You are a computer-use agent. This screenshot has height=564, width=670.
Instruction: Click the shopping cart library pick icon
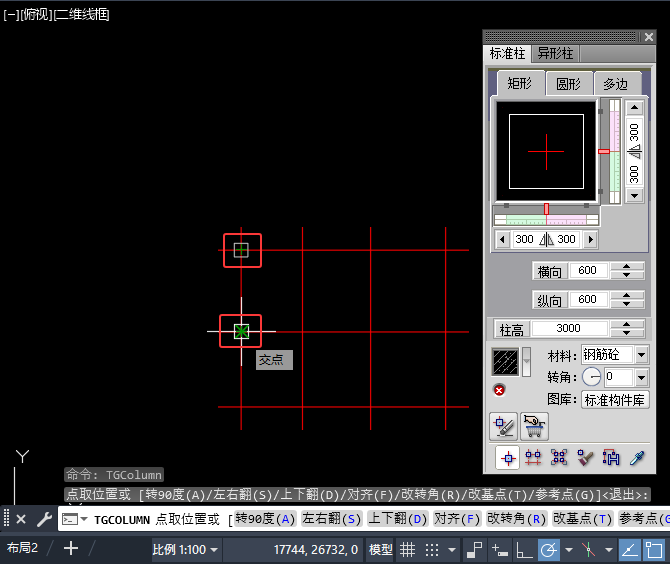pos(535,426)
